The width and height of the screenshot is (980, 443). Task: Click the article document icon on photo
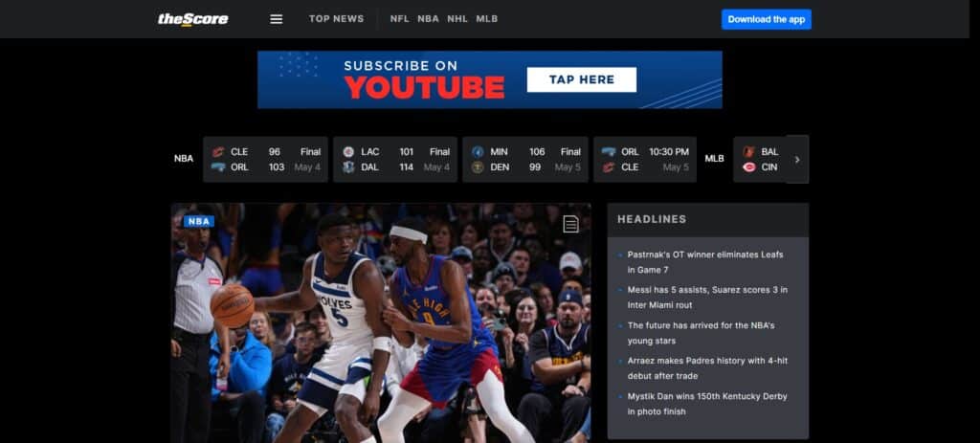tap(570, 224)
